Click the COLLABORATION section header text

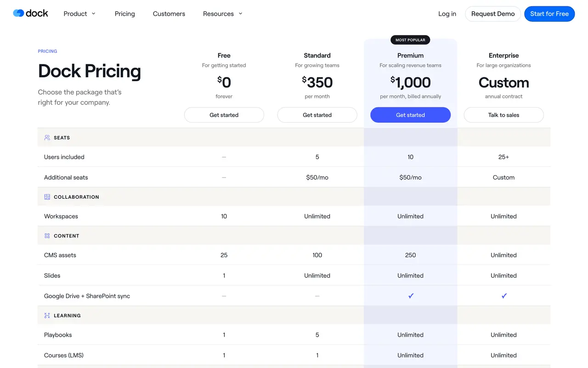[76, 197]
